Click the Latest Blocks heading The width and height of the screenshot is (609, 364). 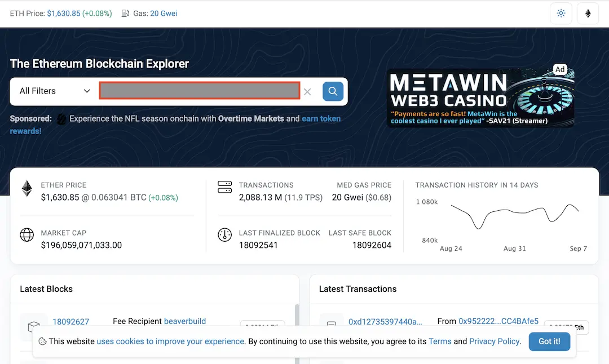tap(46, 289)
